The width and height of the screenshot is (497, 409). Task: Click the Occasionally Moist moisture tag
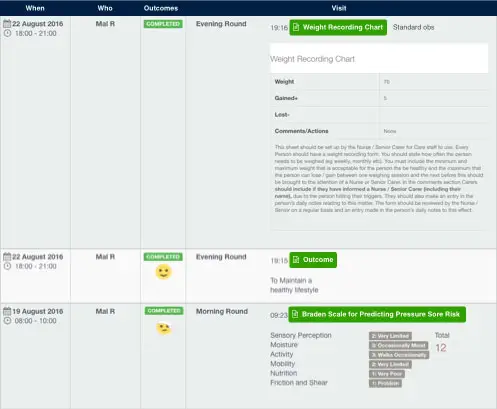point(399,345)
